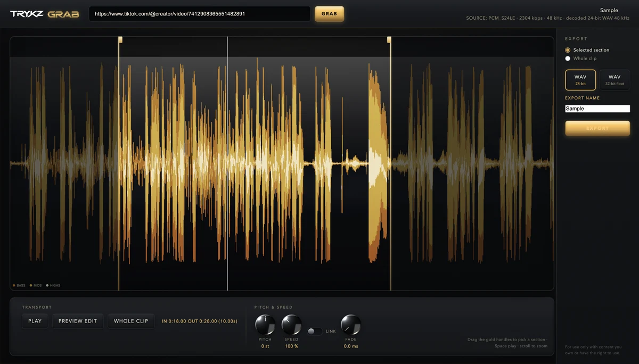Click the WHOLE CLIP transport button
The width and height of the screenshot is (639, 364).
[131, 321]
